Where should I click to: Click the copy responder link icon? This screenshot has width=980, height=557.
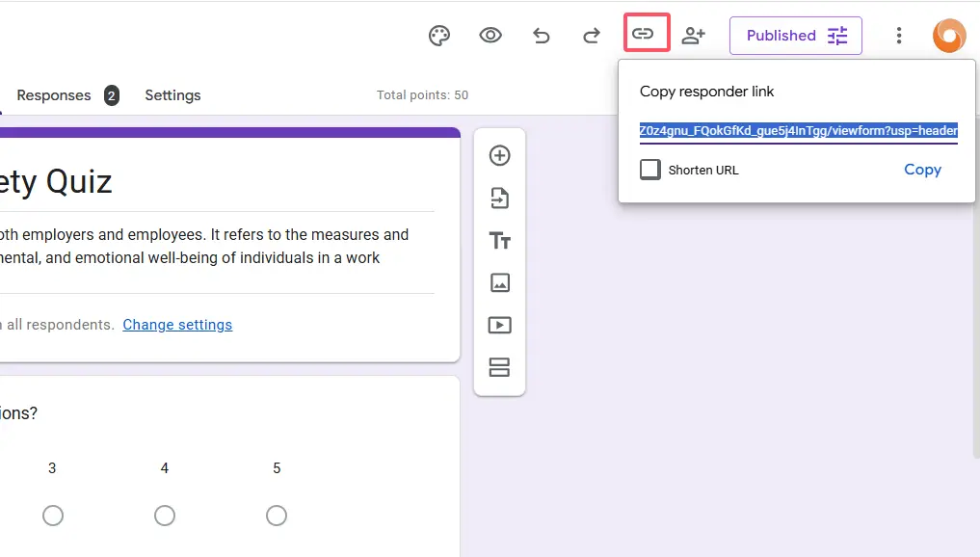(643, 35)
